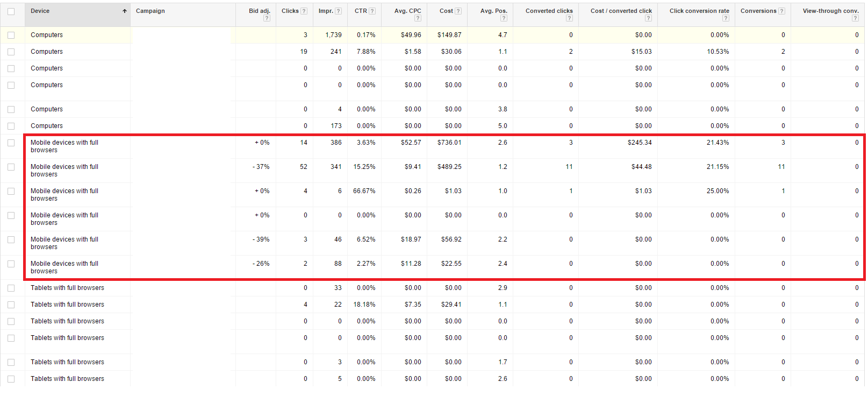This screenshot has height=403, width=868.
Task: Click the $245.34 cost per converted click
Action: coord(640,143)
